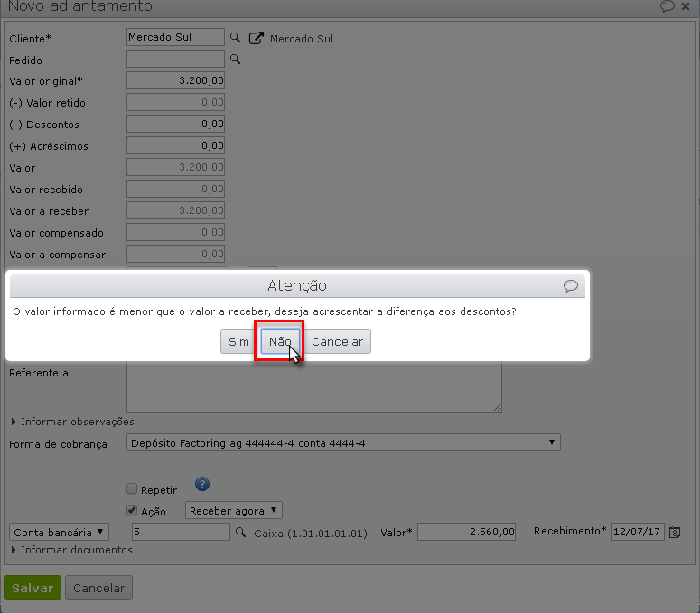700x613 pixels.
Task: Click the Valor field showing 2.560,00
Action: pos(467,532)
